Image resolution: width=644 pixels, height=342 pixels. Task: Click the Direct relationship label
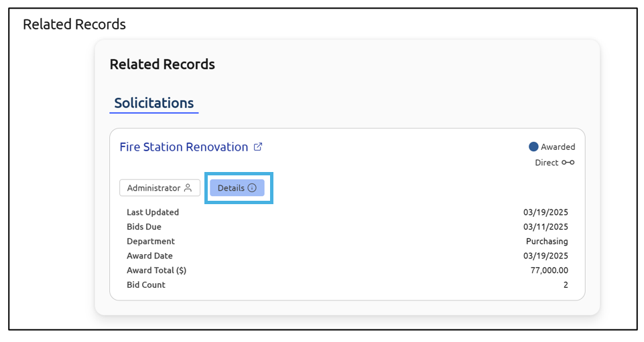tap(546, 163)
